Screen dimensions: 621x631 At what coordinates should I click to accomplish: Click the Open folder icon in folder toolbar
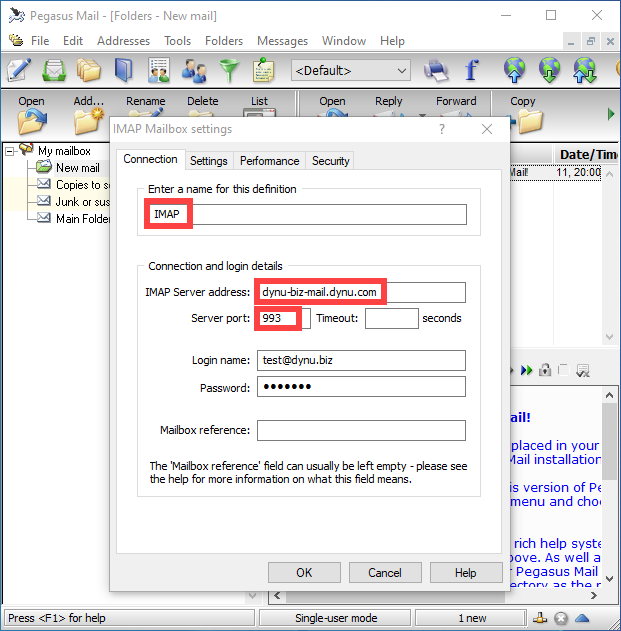[x=31, y=122]
